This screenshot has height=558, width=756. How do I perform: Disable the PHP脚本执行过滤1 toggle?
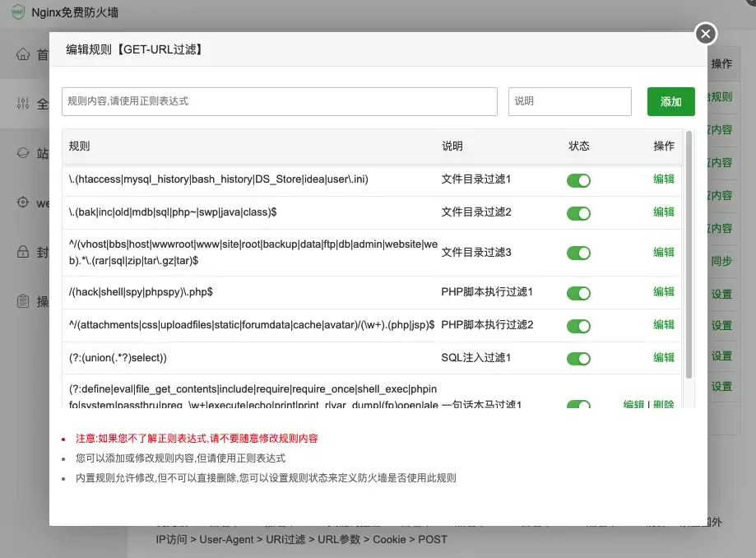coord(578,293)
